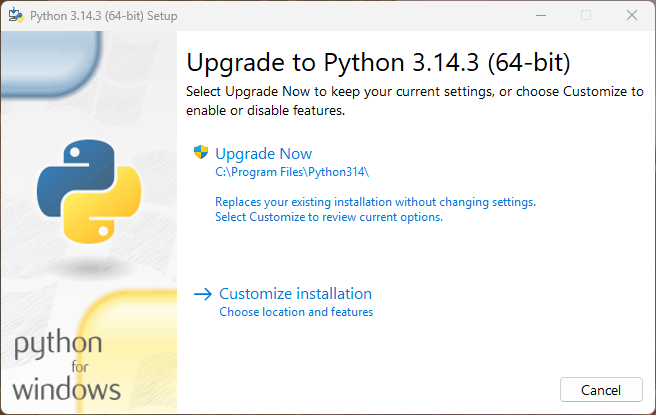Click the Python setup icon in title bar

click(x=16, y=15)
